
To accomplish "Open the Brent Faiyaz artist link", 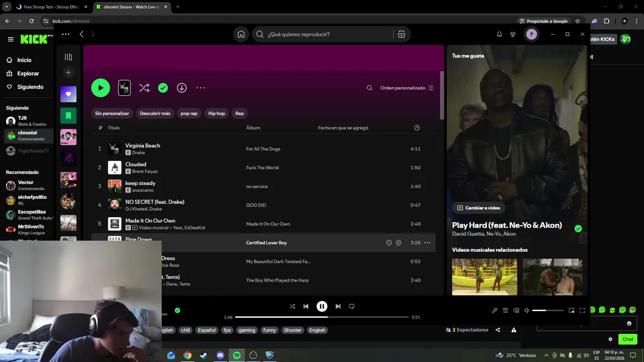I will [x=145, y=171].
